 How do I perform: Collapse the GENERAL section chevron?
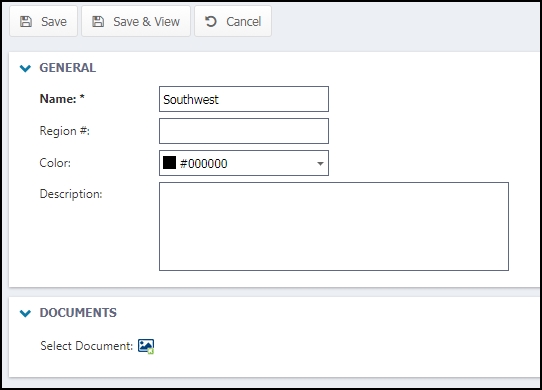[25, 68]
